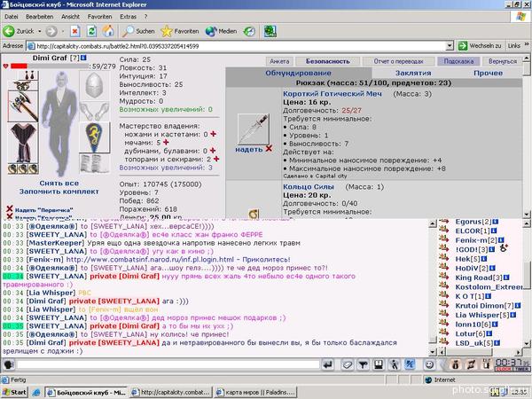
Task: Increase mastery of топорами и секирами with plus
Action: (216, 159)
